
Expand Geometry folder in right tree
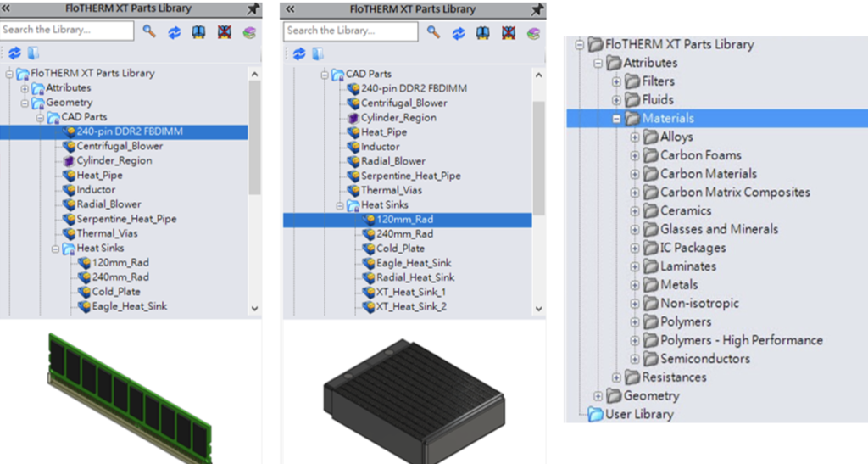point(598,396)
